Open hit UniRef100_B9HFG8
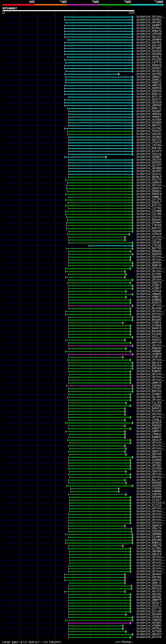Image resolution: width=166 pixels, height=644 pixels. point(149,65)
